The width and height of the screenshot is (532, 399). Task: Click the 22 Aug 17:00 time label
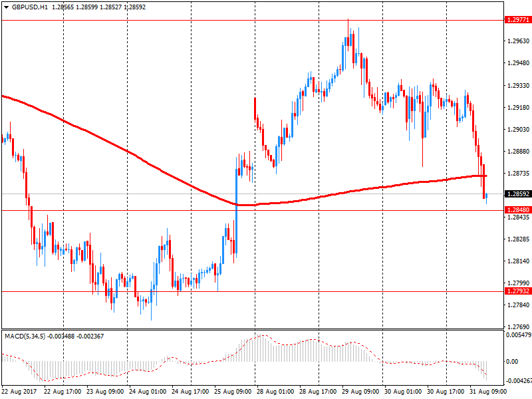tap(63, 392)
